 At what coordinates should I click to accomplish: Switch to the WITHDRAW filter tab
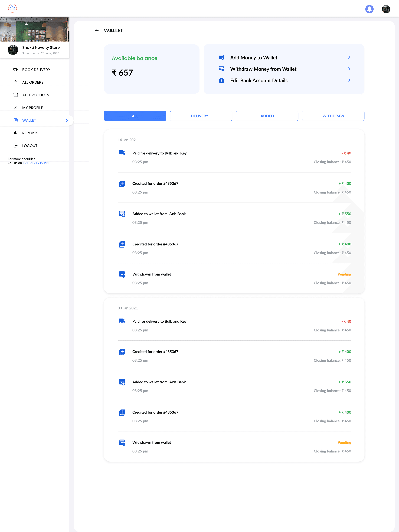coord(333,116)
